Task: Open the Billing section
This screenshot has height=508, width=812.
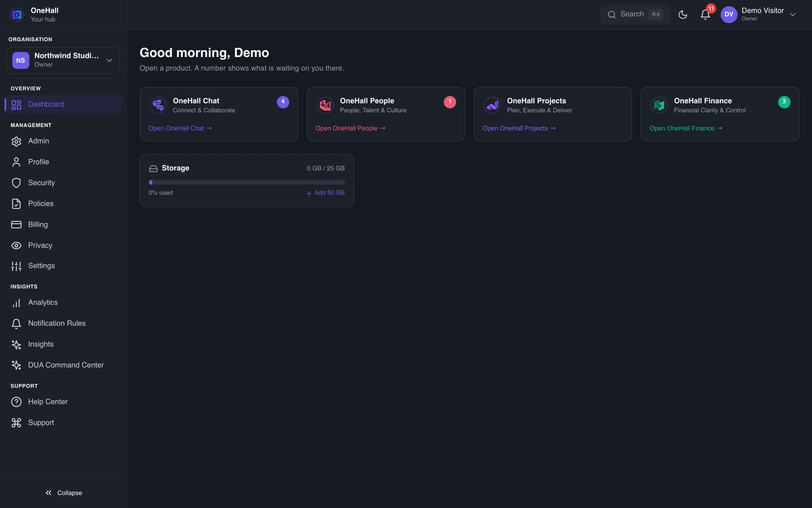Action: (63, 224)
